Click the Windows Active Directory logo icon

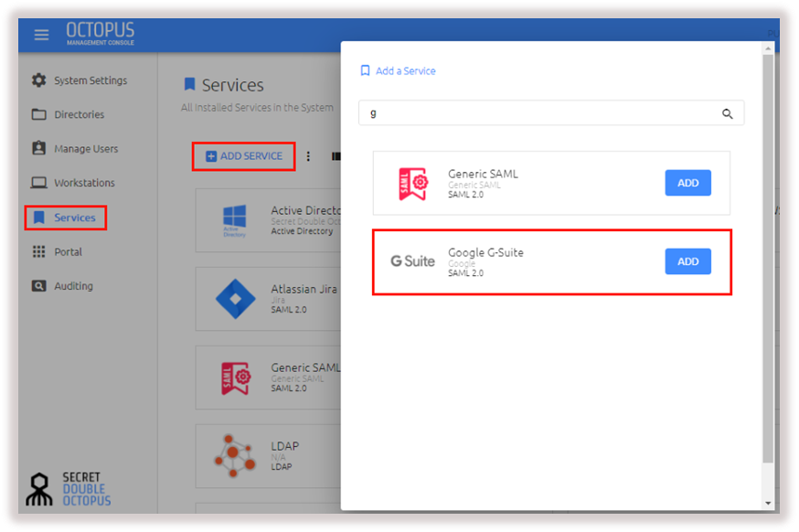(x=234, y=220)
